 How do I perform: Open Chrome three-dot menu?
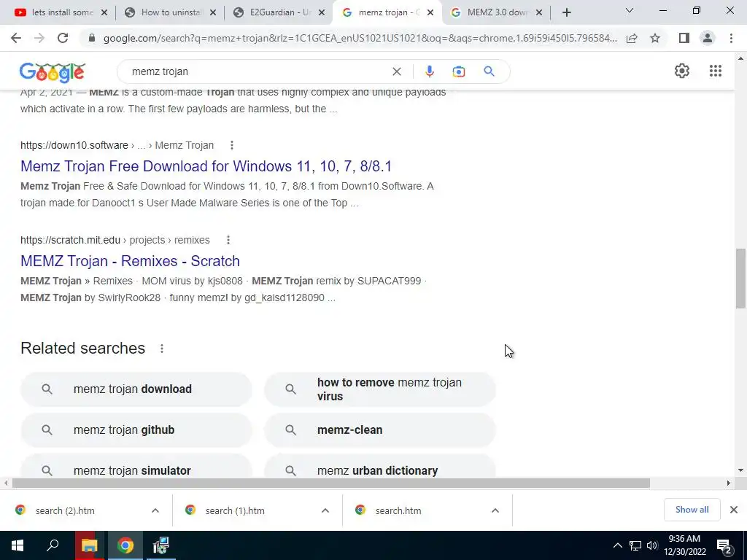point(731,38)
